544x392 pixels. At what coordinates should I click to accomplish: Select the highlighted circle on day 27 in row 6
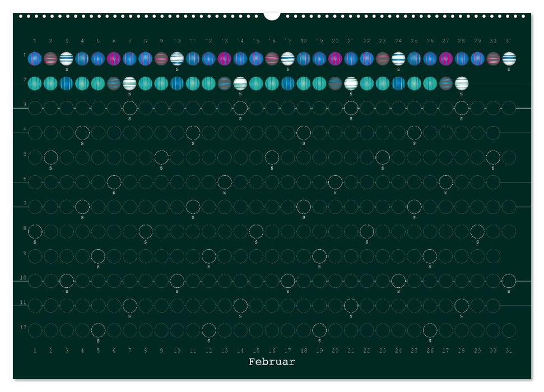(446, 182)
